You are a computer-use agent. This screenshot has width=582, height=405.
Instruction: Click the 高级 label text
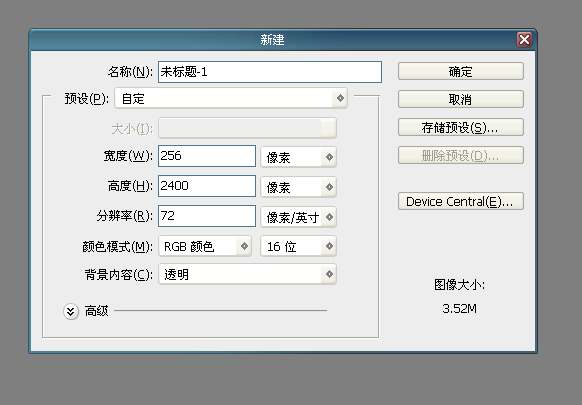click(97, 311)
